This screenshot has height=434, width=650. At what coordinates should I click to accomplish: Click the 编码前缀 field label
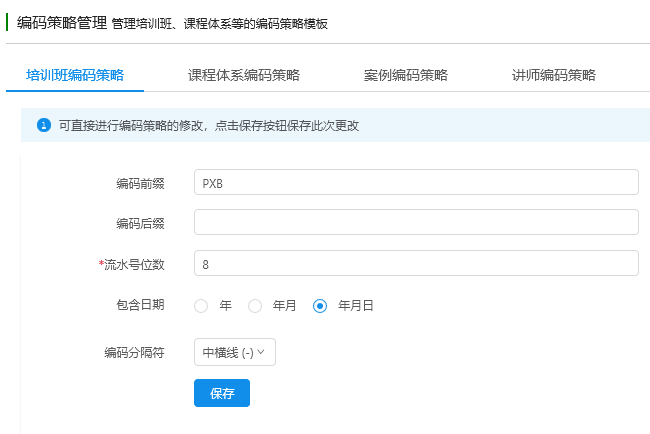coord(140,183)
